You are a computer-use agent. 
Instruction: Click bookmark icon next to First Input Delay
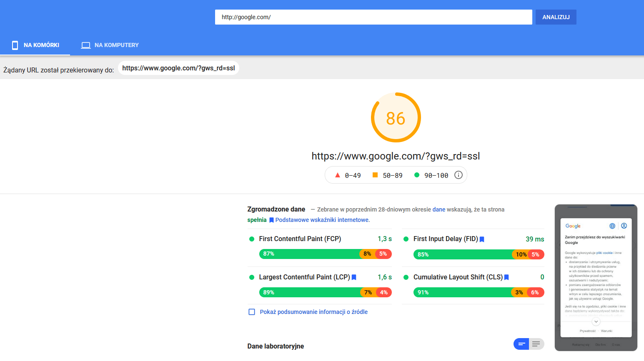point(482,239)
